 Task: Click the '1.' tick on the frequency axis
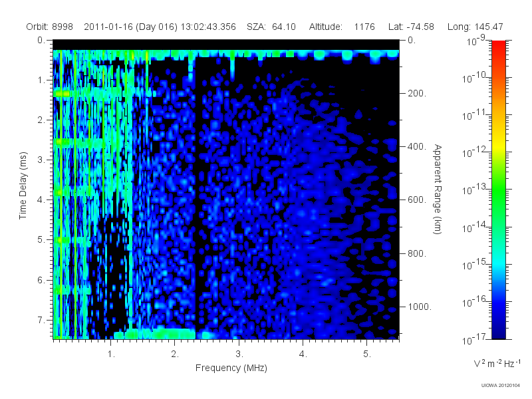(111, 354)
